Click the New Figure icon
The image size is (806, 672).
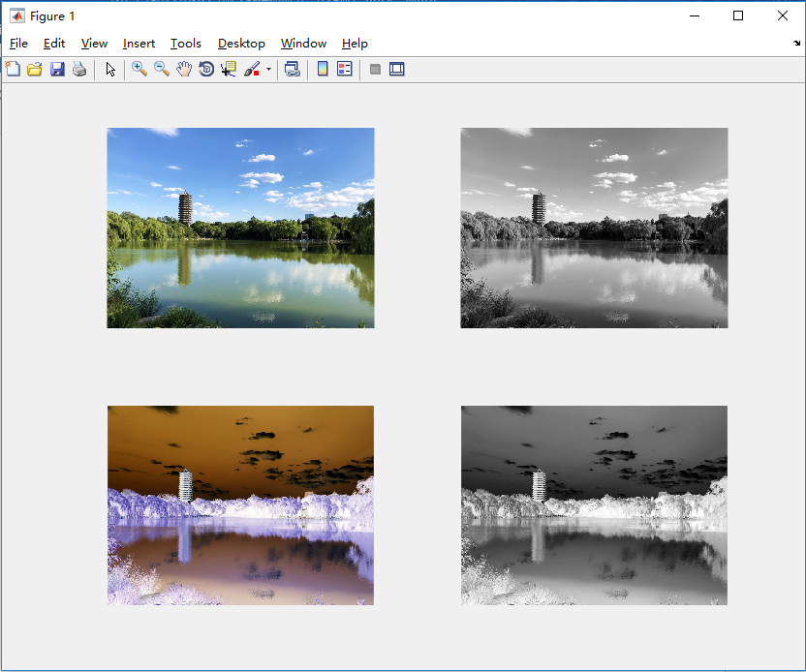click(13, 69)
